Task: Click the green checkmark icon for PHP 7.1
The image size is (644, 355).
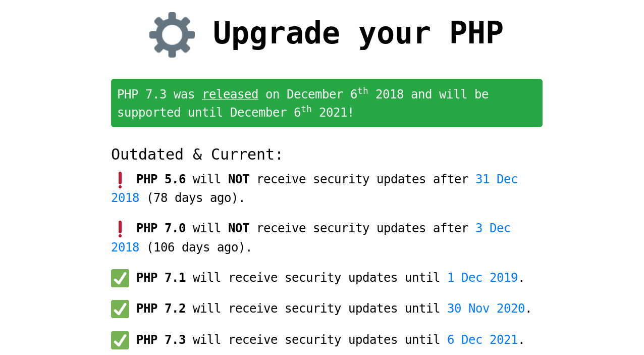Action: point(120,278)
